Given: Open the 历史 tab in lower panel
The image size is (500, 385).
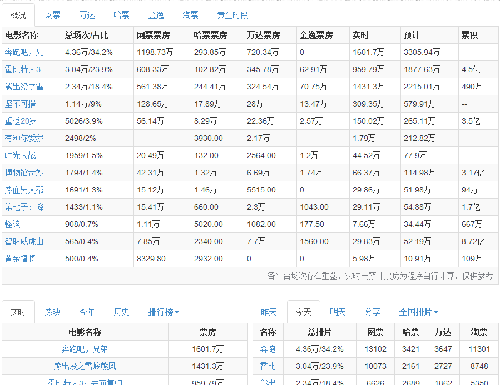Looking at the screenshot, I should [121, 312].
